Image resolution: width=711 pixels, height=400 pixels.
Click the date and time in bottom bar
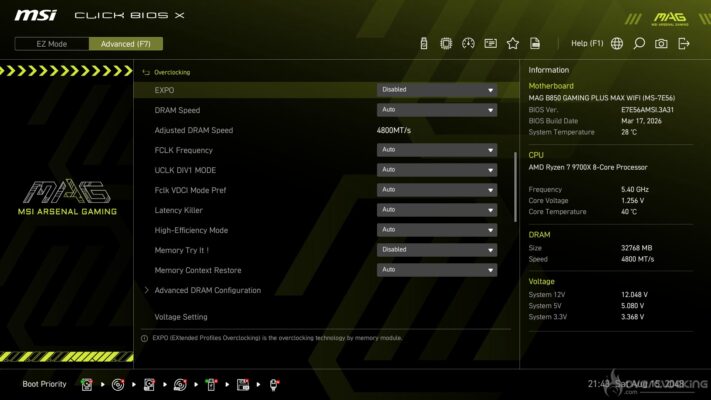coord(636,384)
